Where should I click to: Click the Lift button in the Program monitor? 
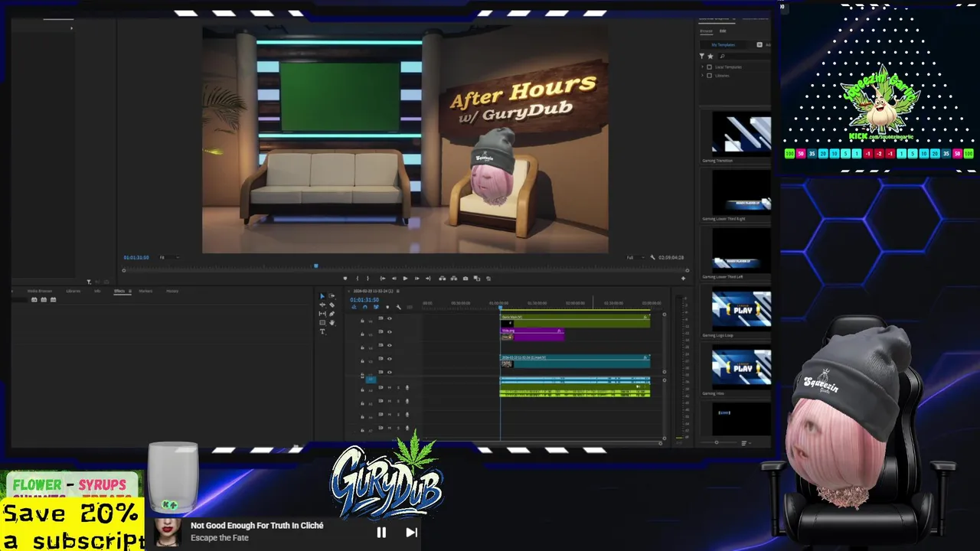443,279
